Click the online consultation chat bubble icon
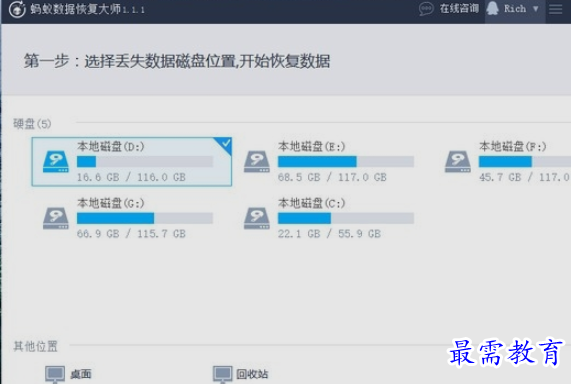Viewport: 571px width, 384px height. (x=426, y=9)
